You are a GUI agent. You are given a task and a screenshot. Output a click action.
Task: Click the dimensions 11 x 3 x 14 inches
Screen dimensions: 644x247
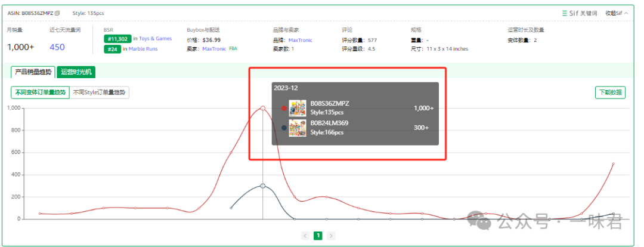click(x=446, y=49)
